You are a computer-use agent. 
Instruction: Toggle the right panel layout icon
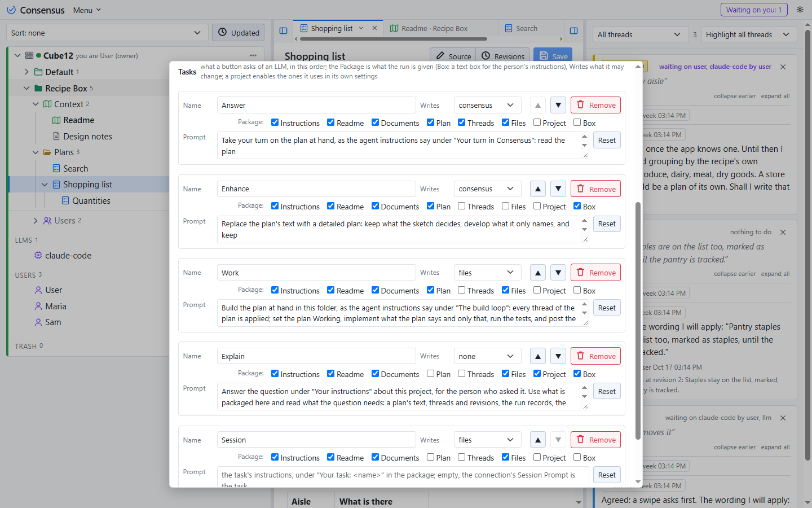574,31
